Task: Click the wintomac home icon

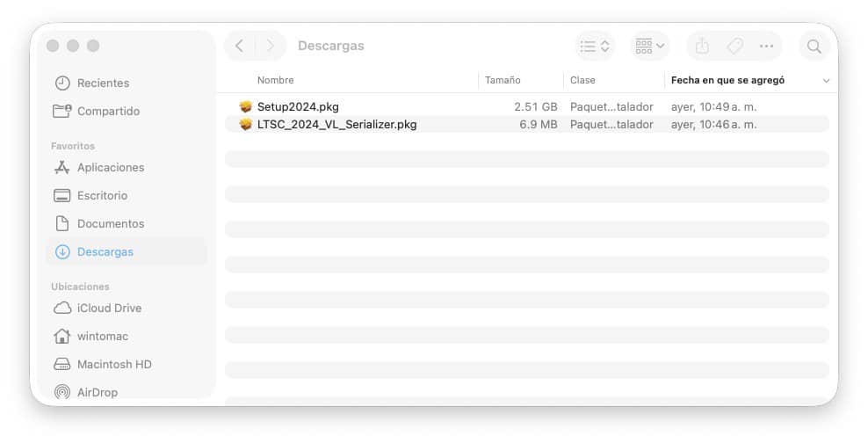Action: 62,336
